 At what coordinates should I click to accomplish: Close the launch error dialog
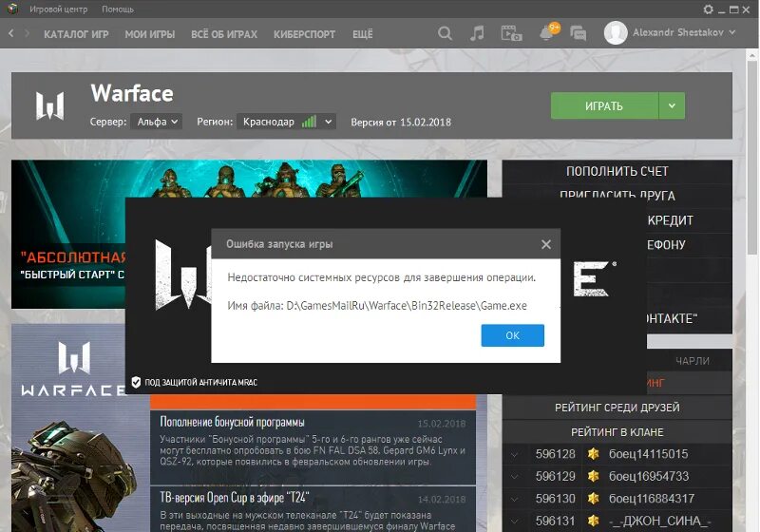pyautogui.click(x=545, y=244)
